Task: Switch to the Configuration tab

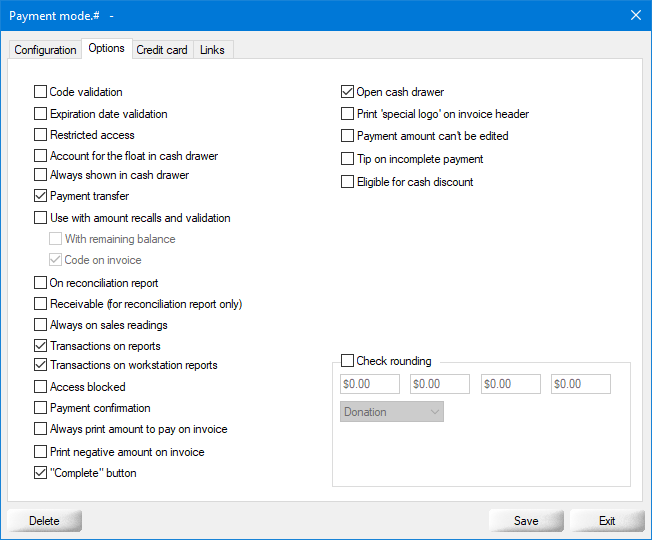Action: tap(45, 50)
